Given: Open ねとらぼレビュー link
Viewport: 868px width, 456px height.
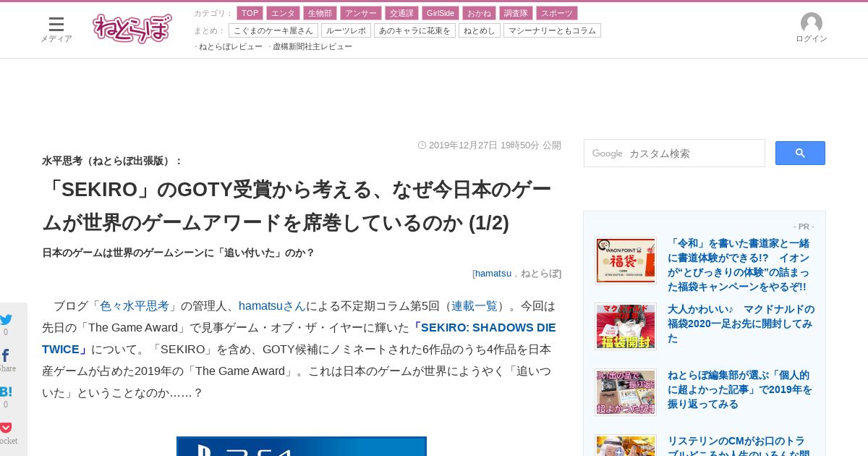Looking at the screenshot, I should pyautogui.click(x=231, y=46).
